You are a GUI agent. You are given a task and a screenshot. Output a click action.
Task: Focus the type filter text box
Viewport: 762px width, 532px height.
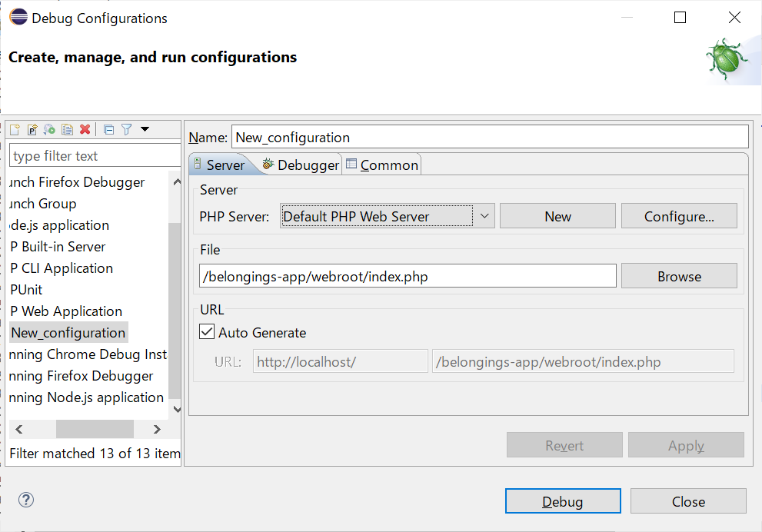[x=95, y=156]
